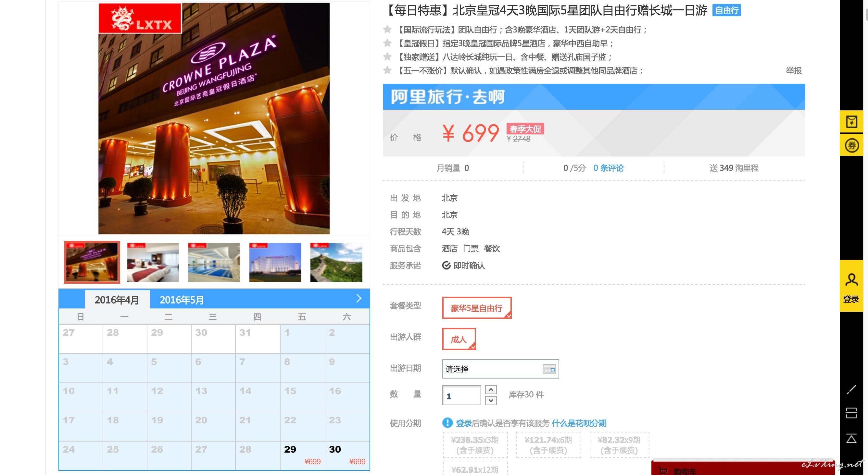Increase quantity with the up arrow
This screenshot has width=868, height=475.
491,390
